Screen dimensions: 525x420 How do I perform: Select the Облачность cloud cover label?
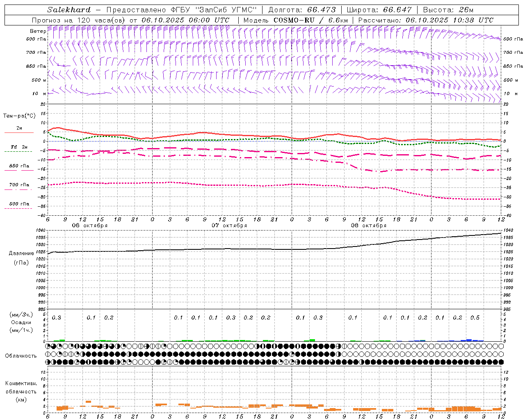point(21,356)
